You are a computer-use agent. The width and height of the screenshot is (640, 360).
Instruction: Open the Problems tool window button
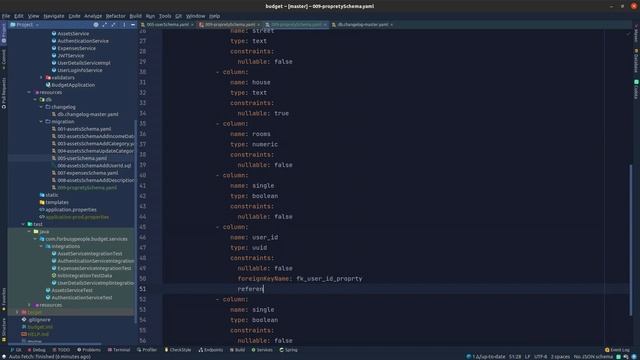click(x=89, y=350)
